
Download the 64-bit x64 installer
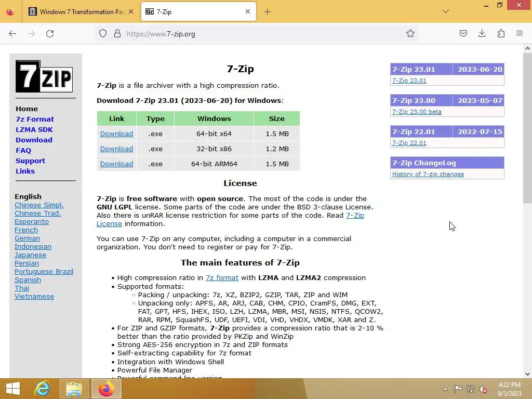click(x=116, y=134)
